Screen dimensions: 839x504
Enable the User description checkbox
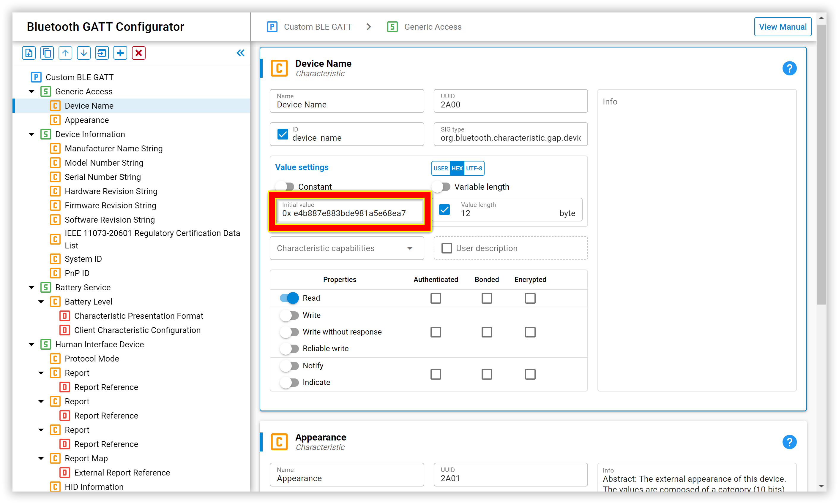447,248
